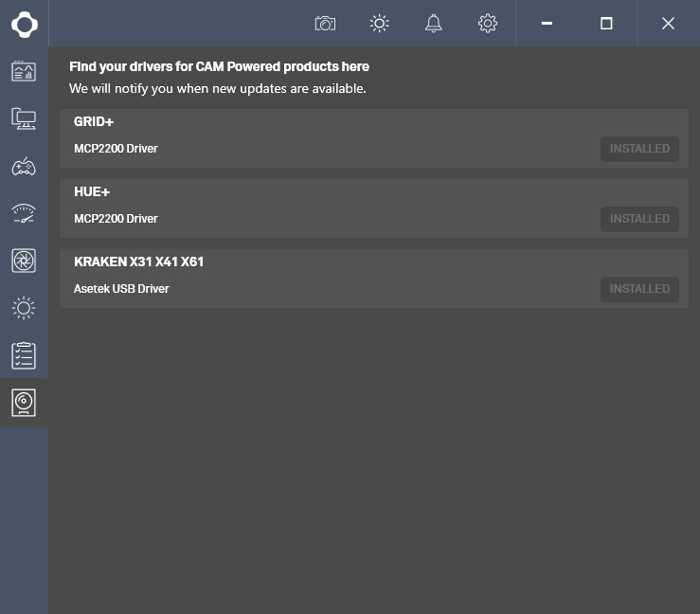Maximize the CAM window
This screenshot has width=700, height=614.
pos(606,24)
